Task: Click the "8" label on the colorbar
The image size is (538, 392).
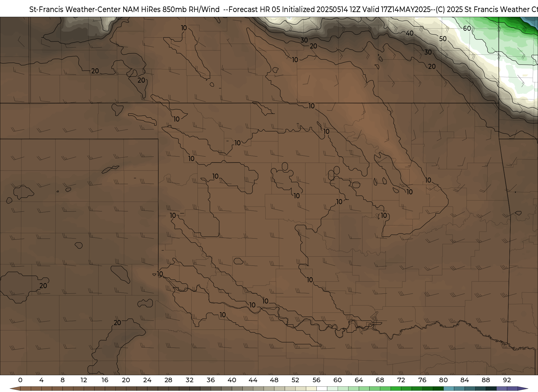Action: tap(62, 380)
